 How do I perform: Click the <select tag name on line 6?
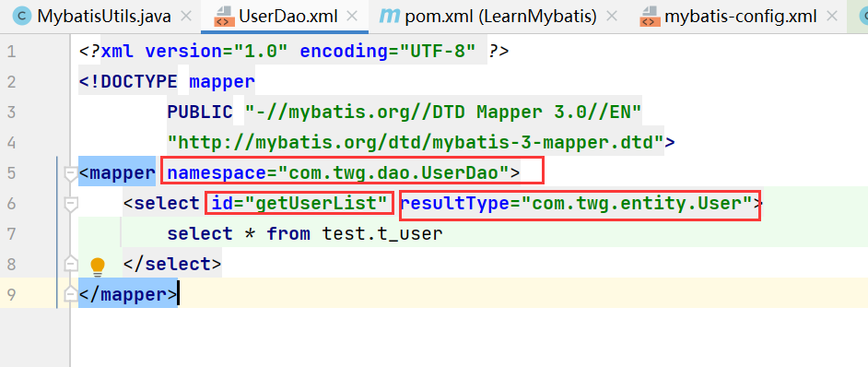[161, 204]
